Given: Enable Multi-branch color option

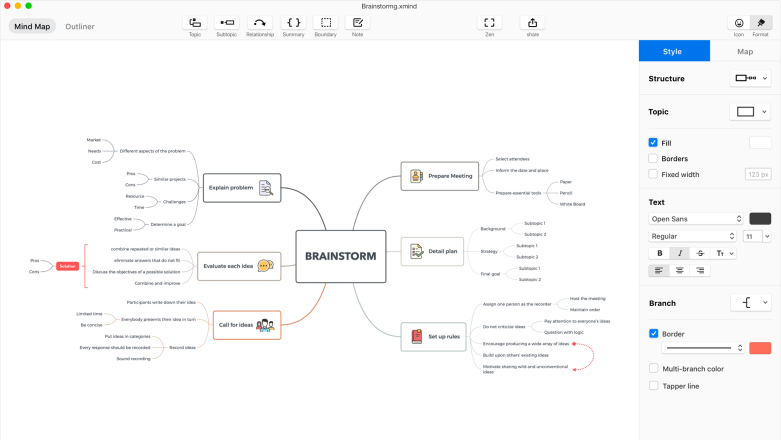Looking at the screenshot, I should (653, 369).
